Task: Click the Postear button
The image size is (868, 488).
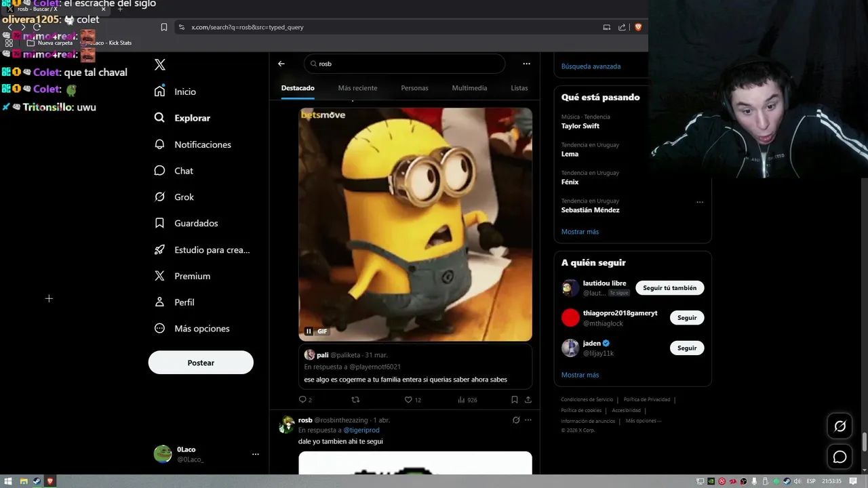Action: [x=201, y=363]
